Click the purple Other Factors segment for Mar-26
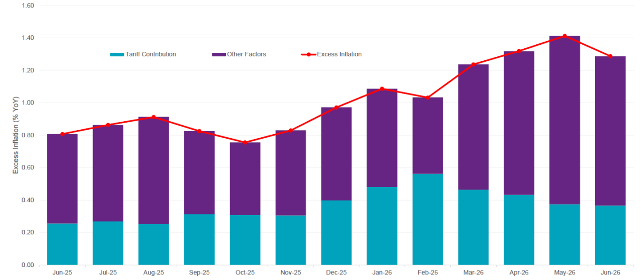 coord(473,127)
